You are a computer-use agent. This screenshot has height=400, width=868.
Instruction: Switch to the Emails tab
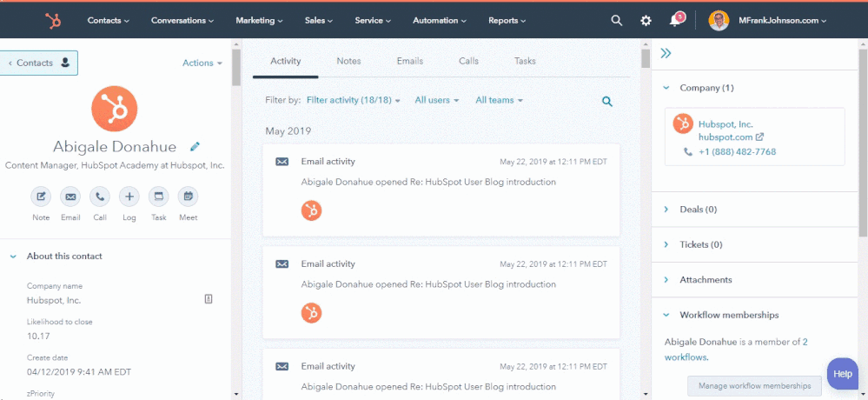(x=410, y=61)
